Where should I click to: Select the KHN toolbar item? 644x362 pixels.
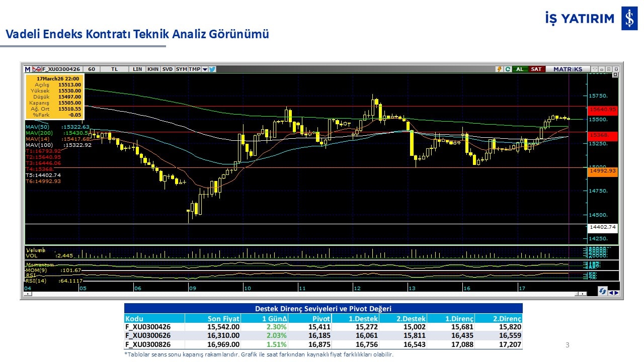click(153, 69)
